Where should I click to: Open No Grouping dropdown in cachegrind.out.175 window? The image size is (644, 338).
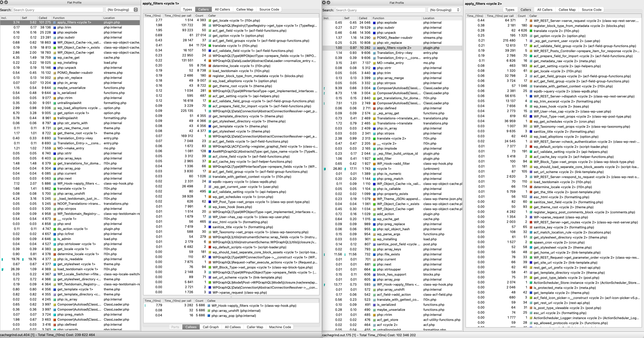[x=445, y=10]
